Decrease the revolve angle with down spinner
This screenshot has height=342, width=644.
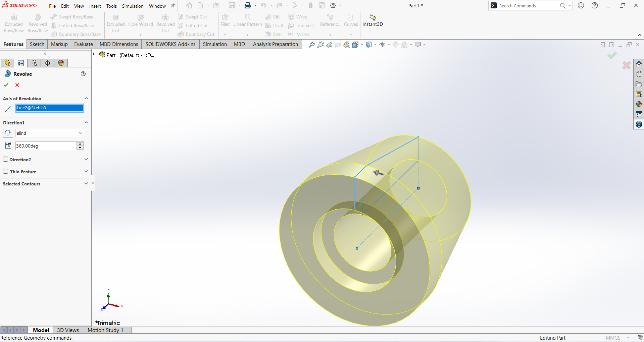point(80,148)
